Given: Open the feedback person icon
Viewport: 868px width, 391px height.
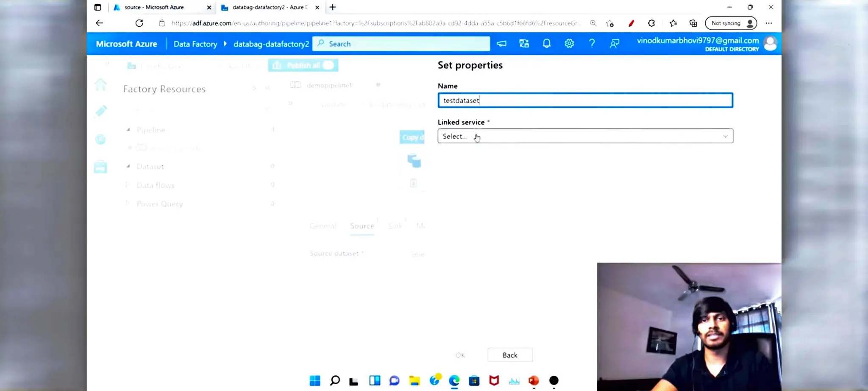Looking at the screenshot, I should click(x=615, y=44).
